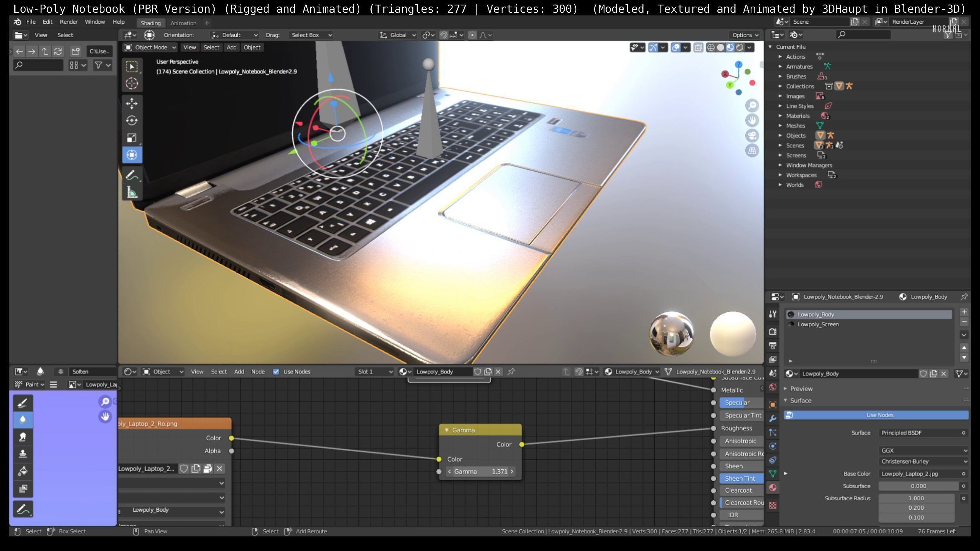
Task: Select the Move tool in viewport toolbar
Action: [x=131, y=104]
